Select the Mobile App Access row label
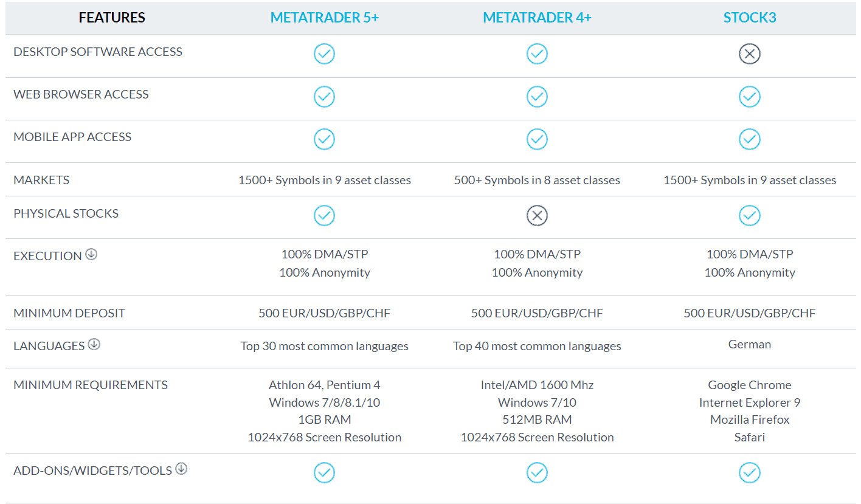The width and height of the screenshot is (861, 504). [x=72, y=137]
